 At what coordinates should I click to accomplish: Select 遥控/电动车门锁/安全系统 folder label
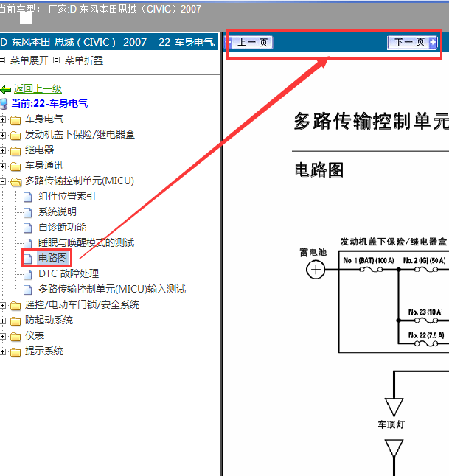(83, 305)
